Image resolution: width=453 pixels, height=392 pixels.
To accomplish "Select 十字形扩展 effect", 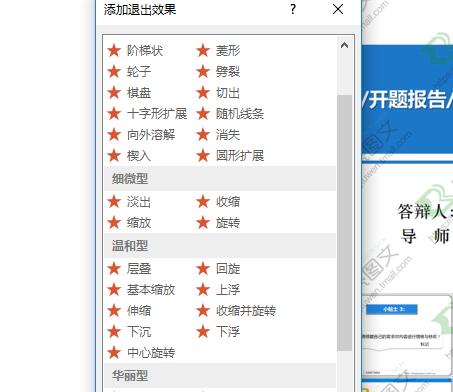I will pyautogui.click(x=147, y=114).
